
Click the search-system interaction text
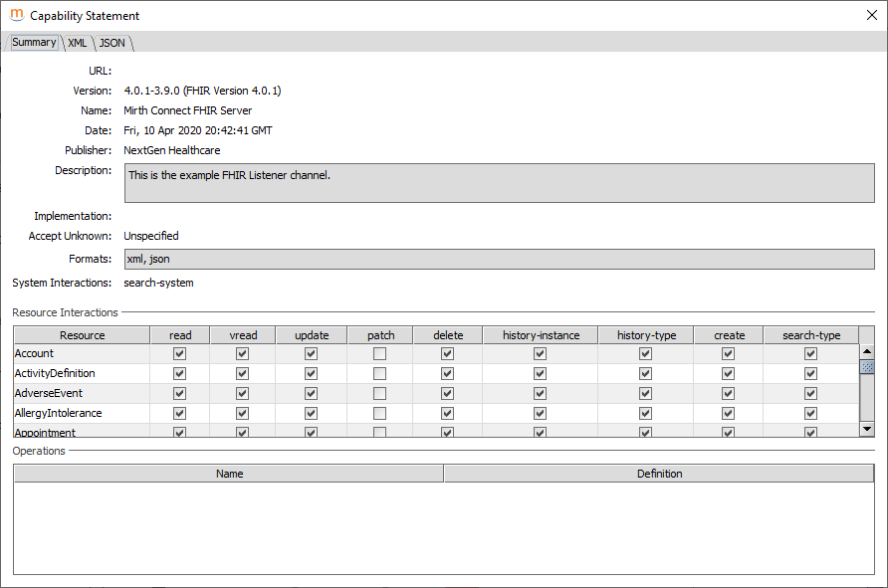[x=158, y=283]
